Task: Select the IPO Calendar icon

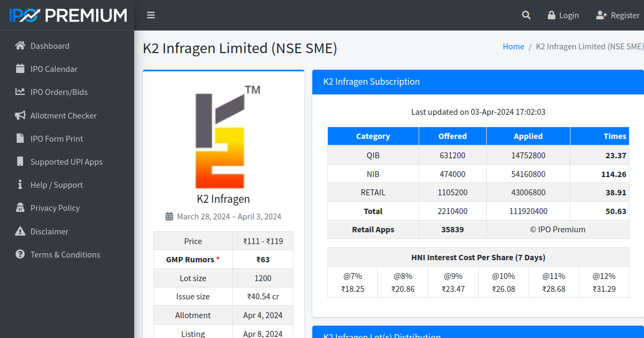Action: (19, 69)
